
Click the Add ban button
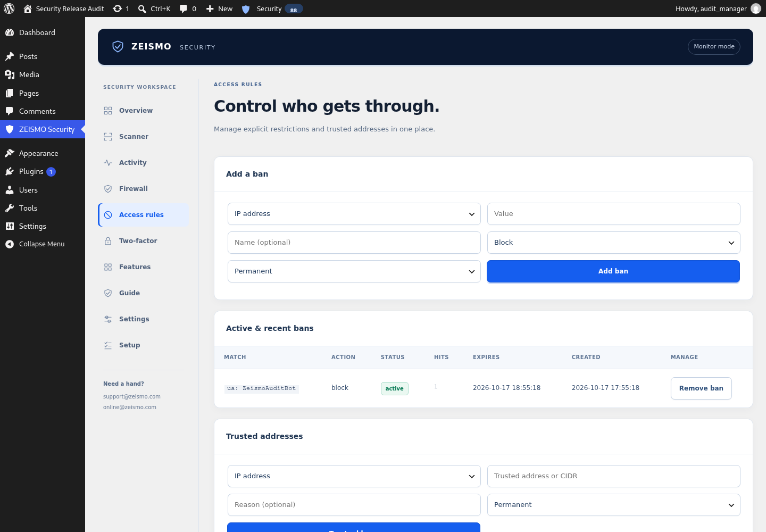pyautogui.click(x=613, y=271)
